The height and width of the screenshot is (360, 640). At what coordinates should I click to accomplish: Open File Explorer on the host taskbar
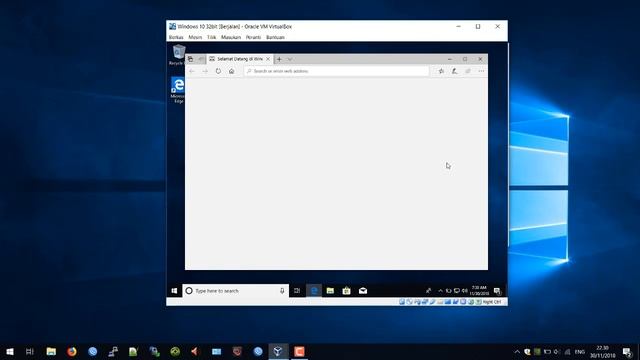coord(51,351)
